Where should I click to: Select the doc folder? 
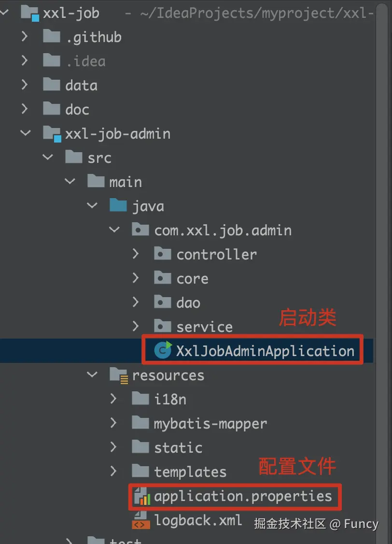click(77, 109)
